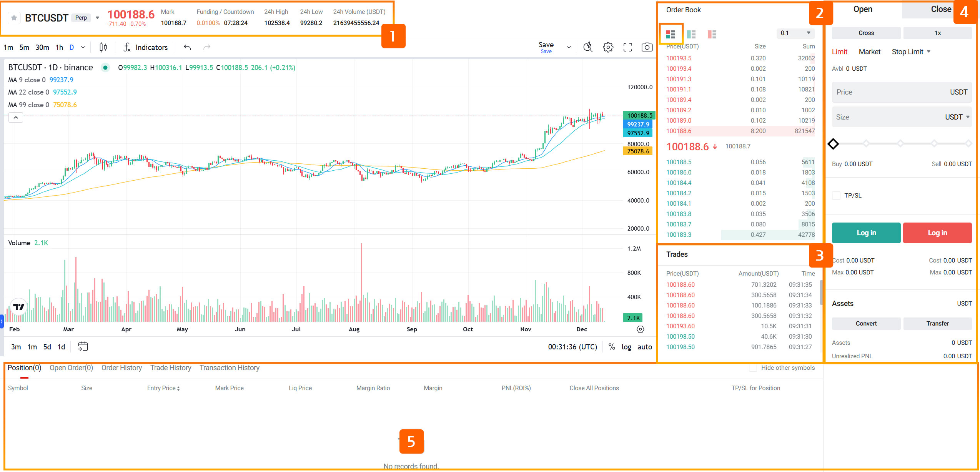Toggle log scale on the chart
The width and height of the screenshot is (980, 472).
coord(626,347)
